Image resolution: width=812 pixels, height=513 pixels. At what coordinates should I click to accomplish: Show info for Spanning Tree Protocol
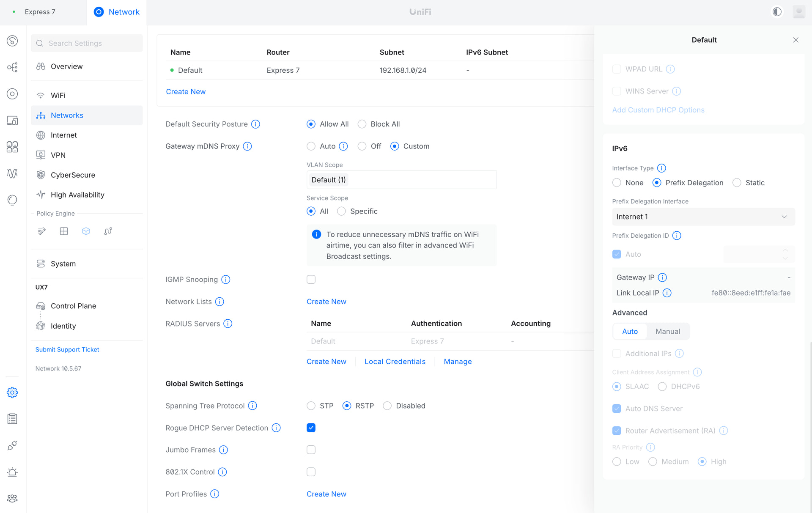tap(252, 406)
